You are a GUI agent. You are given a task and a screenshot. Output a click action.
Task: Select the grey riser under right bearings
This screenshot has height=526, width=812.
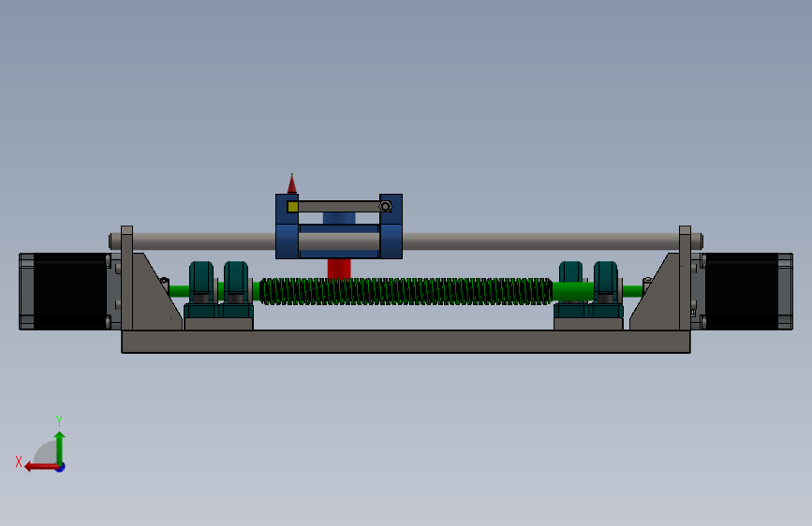coord(588,324)
